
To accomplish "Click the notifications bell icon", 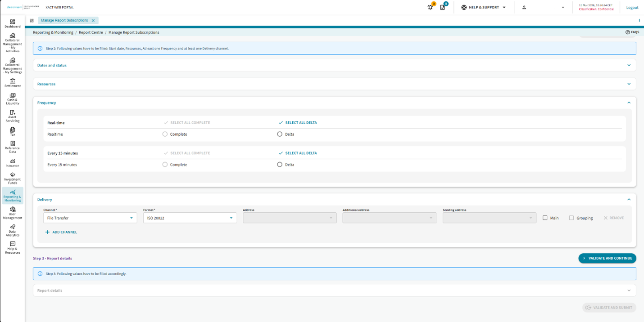I will (x=430, y=8).
